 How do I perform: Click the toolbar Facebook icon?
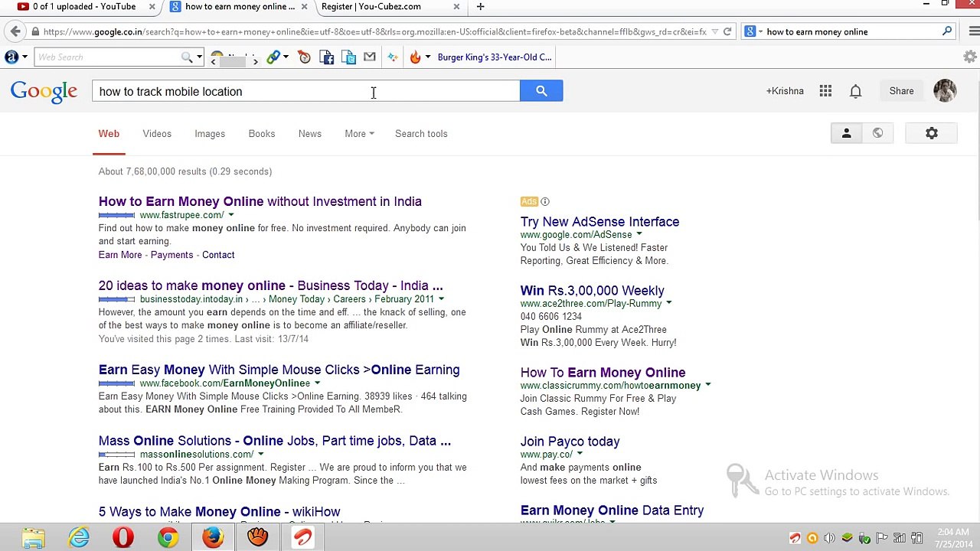pos(326,57)
